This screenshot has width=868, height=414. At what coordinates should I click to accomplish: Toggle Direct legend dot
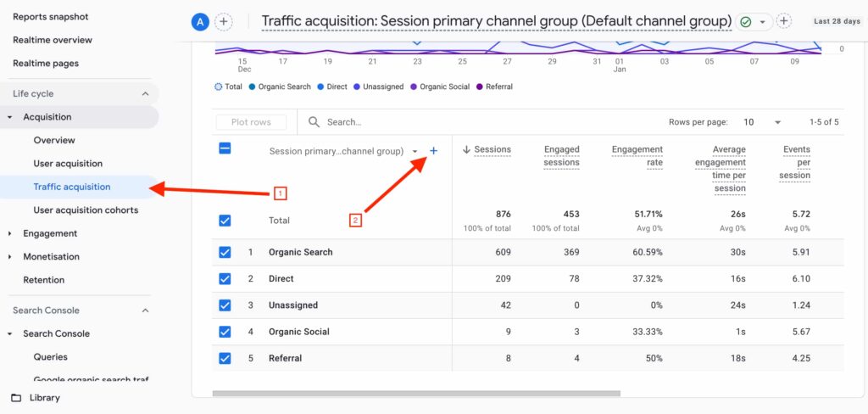coord(321,87)
